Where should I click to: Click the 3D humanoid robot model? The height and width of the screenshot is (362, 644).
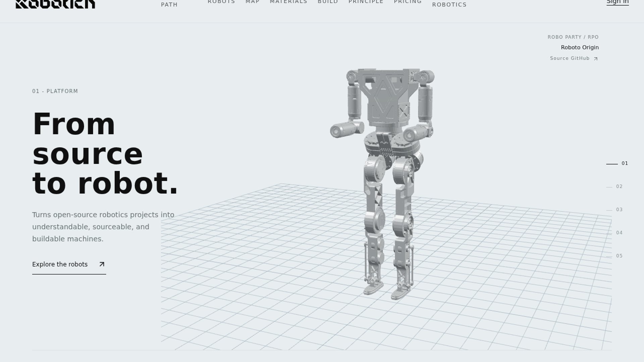click(382, 184)
